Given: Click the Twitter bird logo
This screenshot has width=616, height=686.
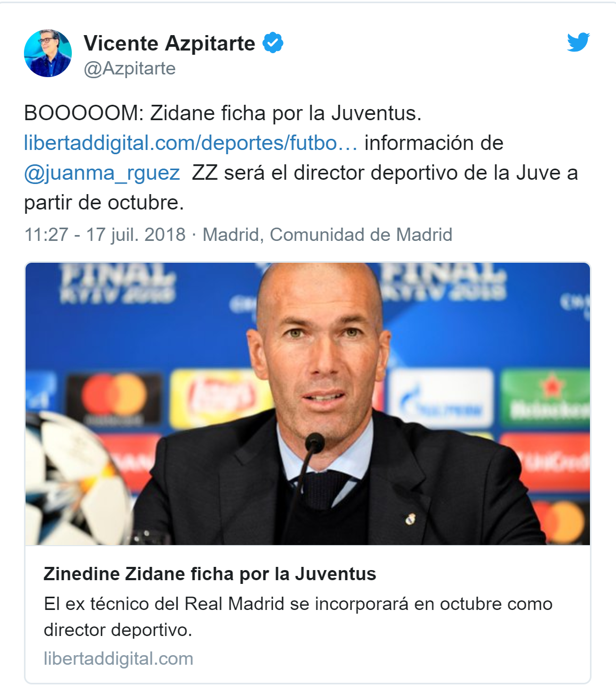Looking at the screenshot, I should [x=578, y=42].
